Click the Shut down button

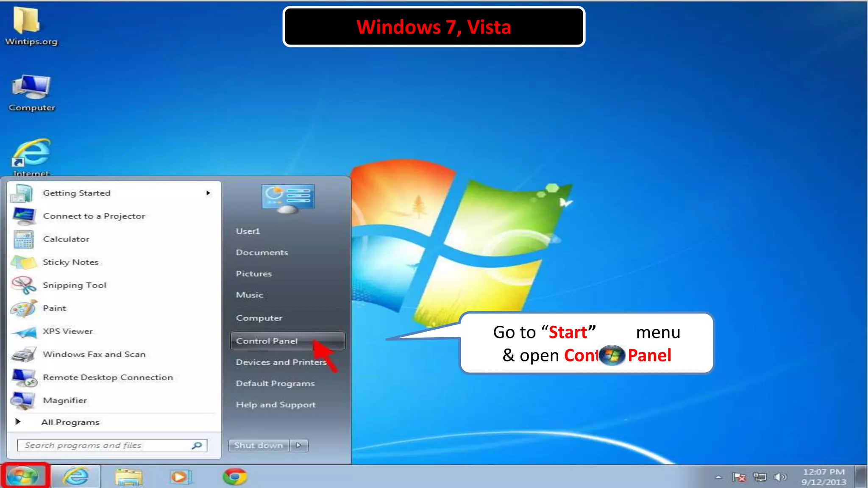point(259,445)
